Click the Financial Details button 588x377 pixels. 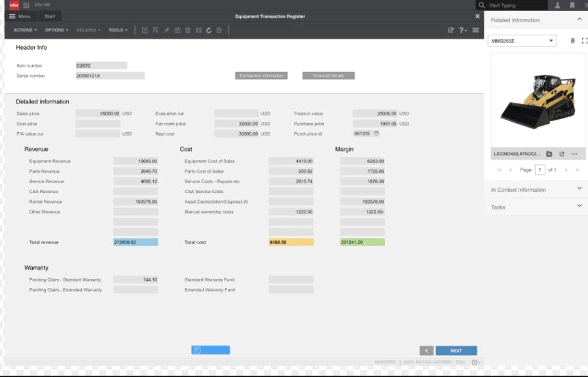coord(328,75)
